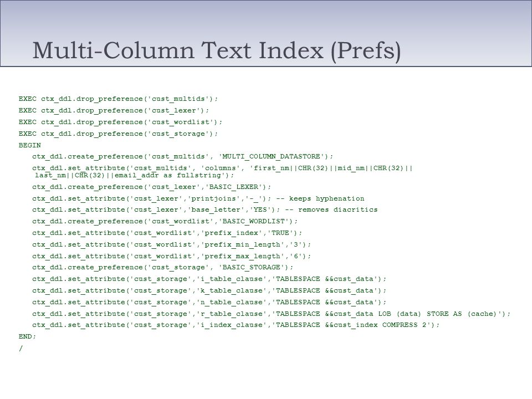Select the BASIC_WORDLIST create_preference line
The width and height of the screenshot is (532, 399).
[165, 221]
